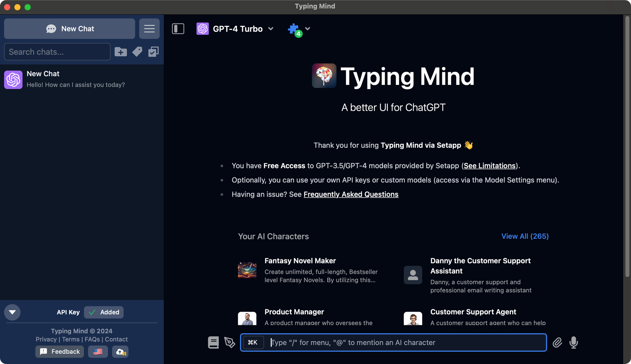
Task: Open the tags icon in sidebar
Action: [x=137, y=52]
